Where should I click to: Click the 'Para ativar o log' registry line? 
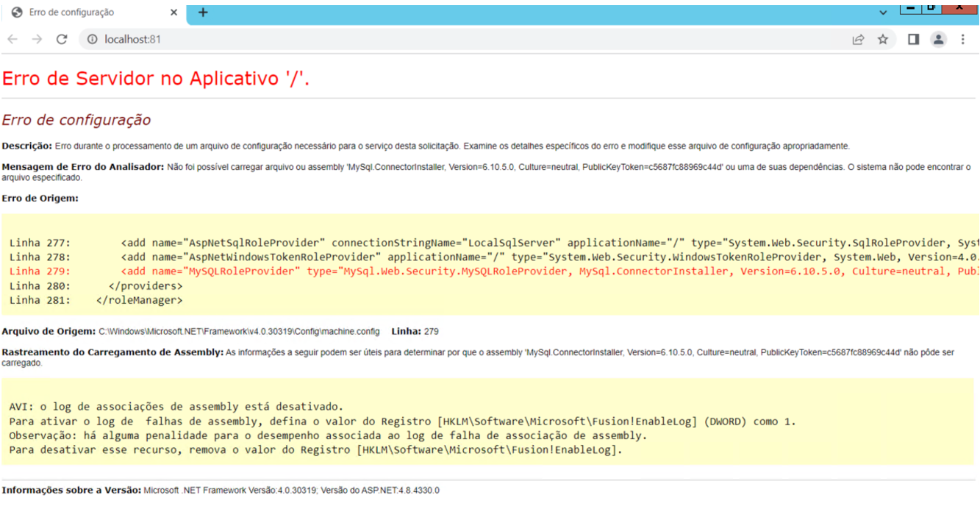tap(403, 421)
